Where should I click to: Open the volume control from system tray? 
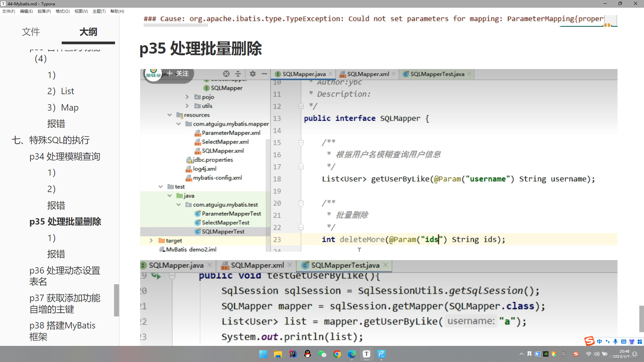coord(596,354)
